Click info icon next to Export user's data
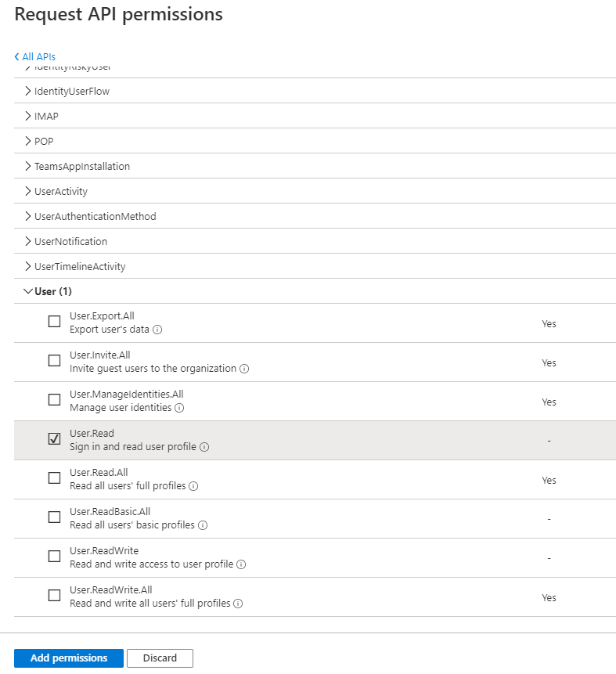This screenshot has height=674, width=616. click(157, 330)
